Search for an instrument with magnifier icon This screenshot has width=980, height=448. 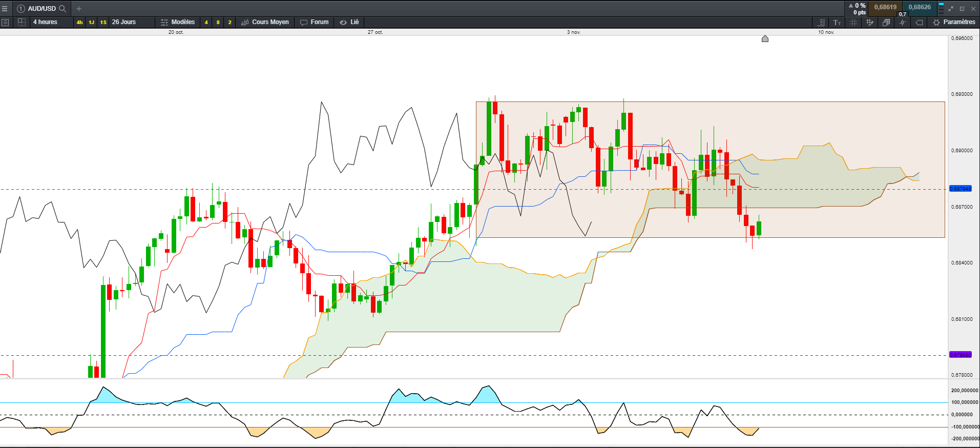click(x=62, y=9)
